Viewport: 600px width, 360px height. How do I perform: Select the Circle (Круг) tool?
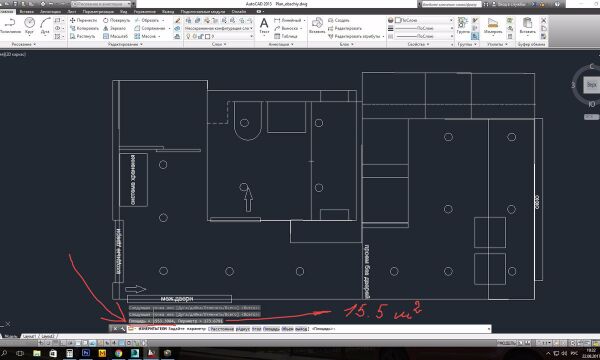coord(29,26)
